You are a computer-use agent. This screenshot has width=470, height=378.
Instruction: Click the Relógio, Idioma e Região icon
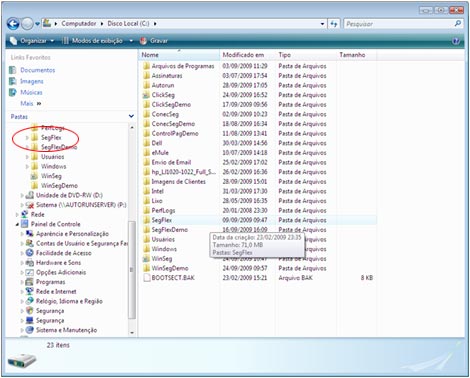pyautogui.click(x=30, y=301)
